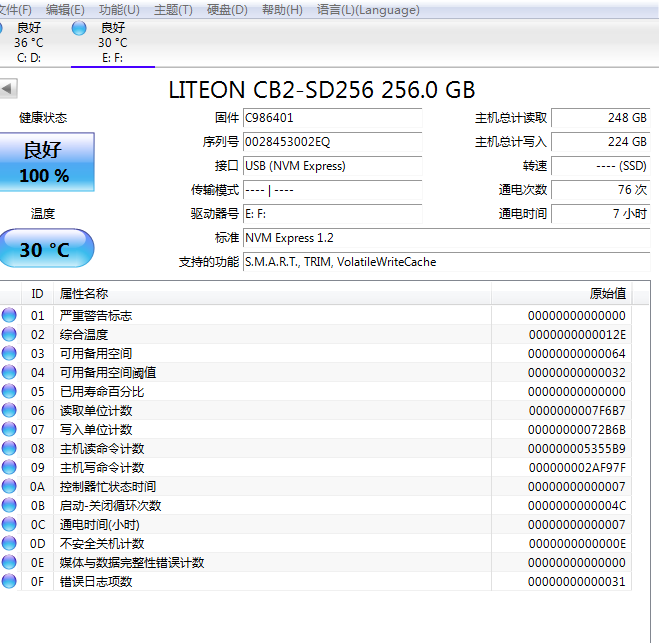
Task: Click the rotation rate value ---- (SSD)
Action: (x=601, y=166)
